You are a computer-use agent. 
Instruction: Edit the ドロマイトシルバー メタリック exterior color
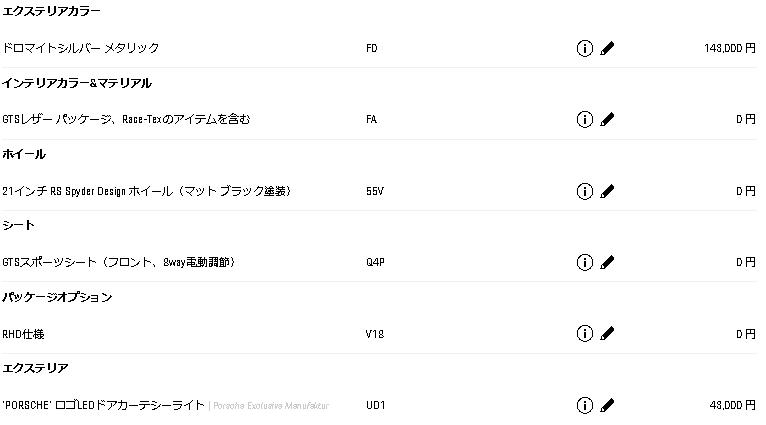607,48
